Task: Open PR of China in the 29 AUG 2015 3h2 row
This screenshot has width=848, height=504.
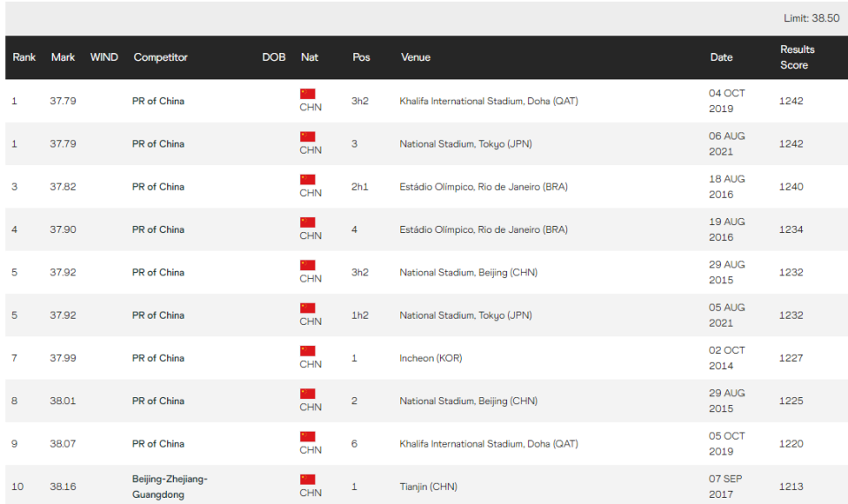Action: tap(158, 272)
